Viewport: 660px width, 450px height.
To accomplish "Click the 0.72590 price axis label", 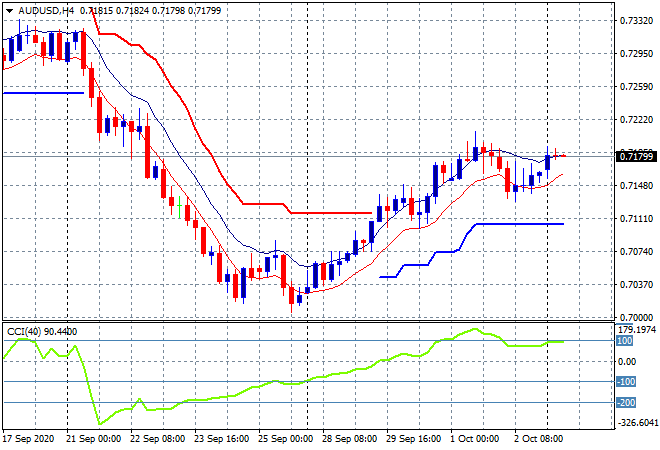I will pyautogui.click(x=636, y=86).
